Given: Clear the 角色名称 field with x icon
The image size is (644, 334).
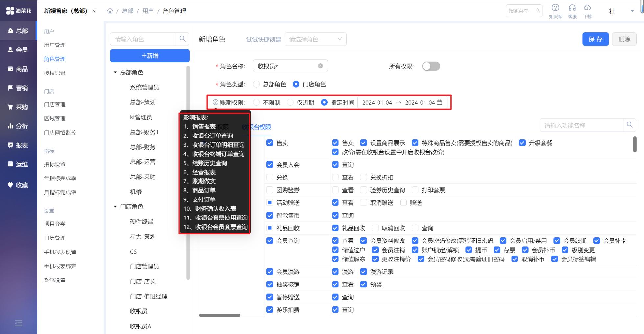Looking at the screenshot, I should tap(320, 66).
